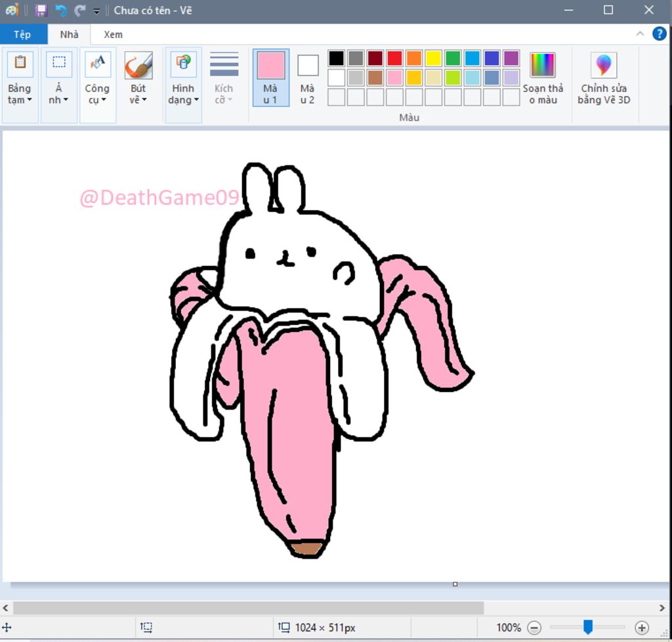Click the zoom slider handle

(588, 628)
